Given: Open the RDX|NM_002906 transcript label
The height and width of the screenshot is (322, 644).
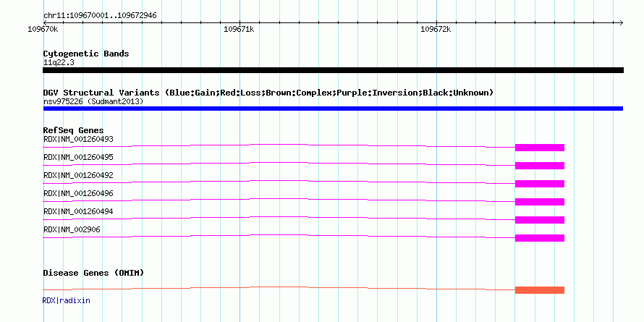Looking at the screenshot, I should [72, 229].
